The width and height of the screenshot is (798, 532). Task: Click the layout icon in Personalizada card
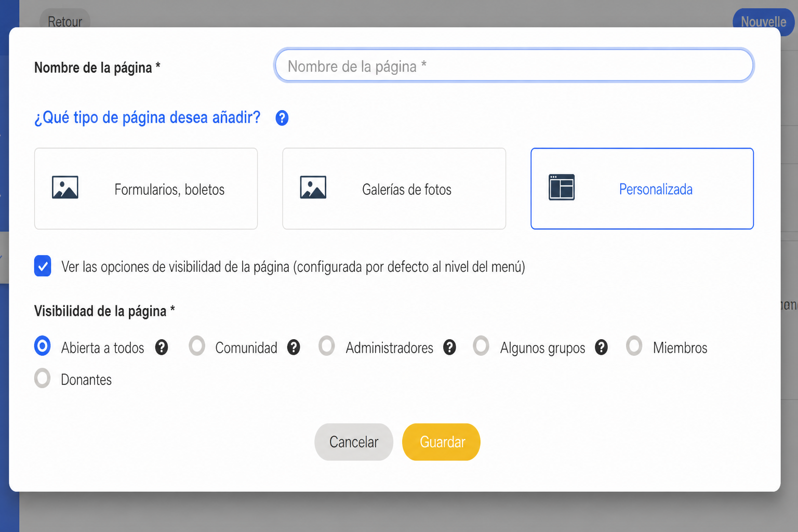(x=562, y=188)
